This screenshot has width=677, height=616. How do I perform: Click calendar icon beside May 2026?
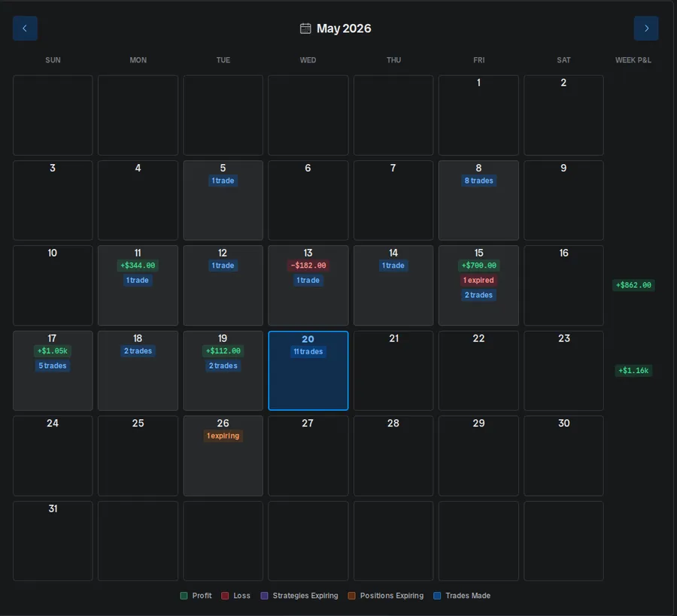pyautogui.click(x=305, y=29)
